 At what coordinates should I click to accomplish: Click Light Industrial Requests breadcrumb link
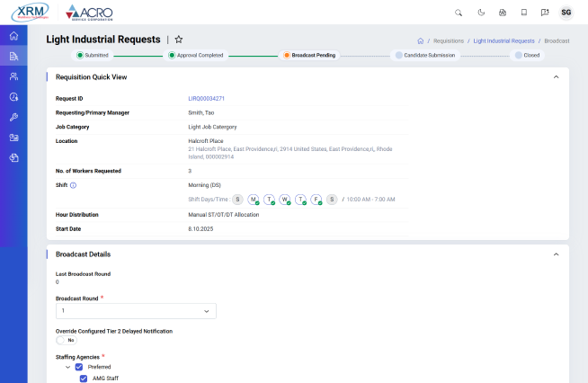503,41
